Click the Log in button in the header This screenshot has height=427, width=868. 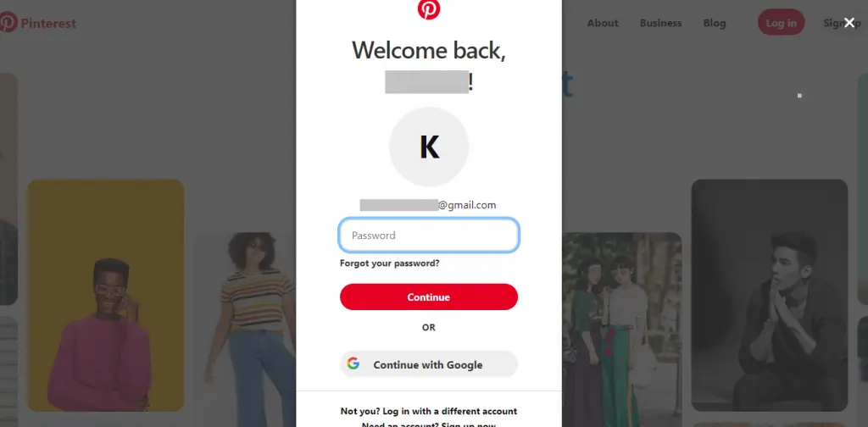(x=781, y=22)
